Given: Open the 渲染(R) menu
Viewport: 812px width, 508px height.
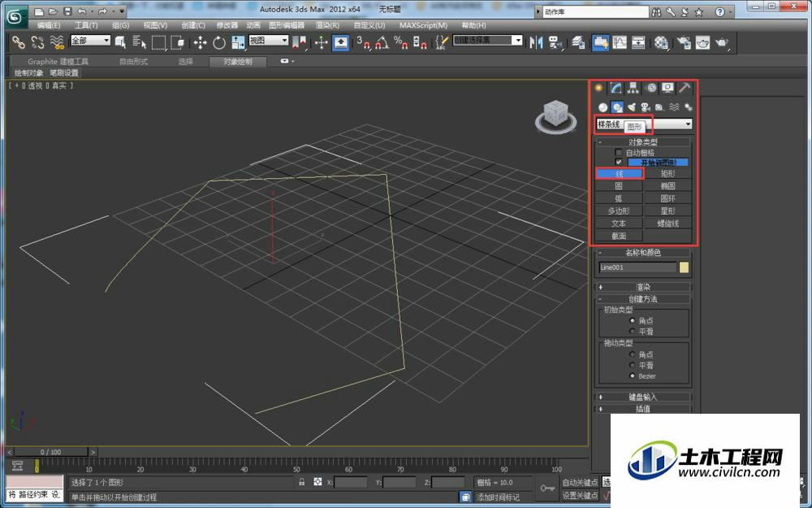Looking at the screenshot, I should [328, 25].
